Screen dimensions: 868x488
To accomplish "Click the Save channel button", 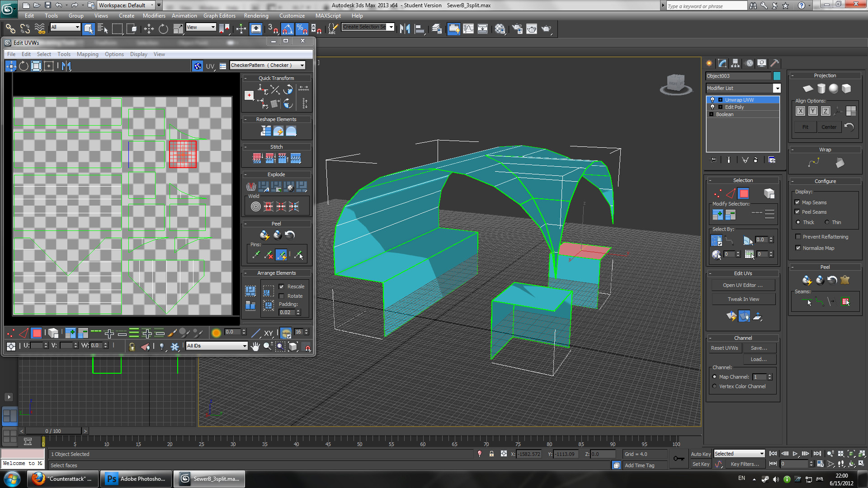I will tap(759, 348).
